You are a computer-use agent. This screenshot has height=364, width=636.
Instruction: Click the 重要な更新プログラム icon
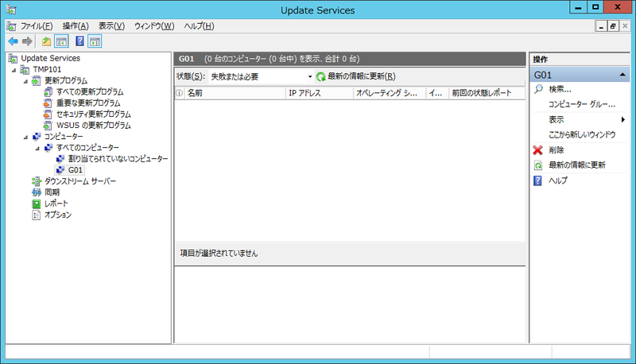point(48,103)
